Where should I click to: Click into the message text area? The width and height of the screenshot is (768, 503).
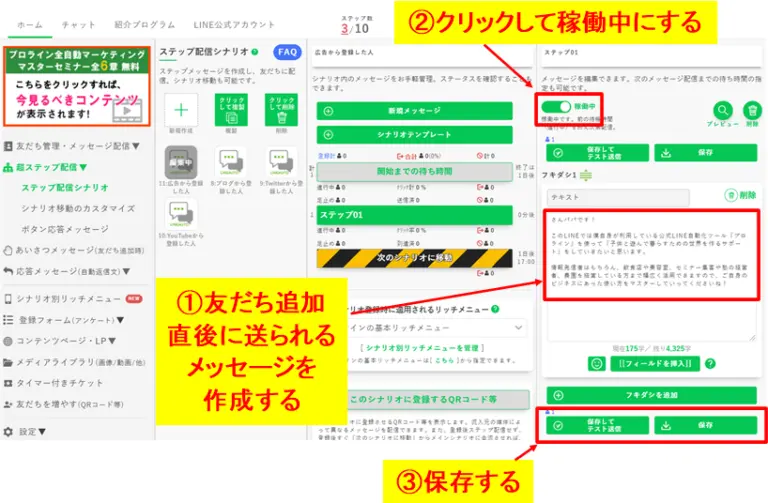point(651,274)
